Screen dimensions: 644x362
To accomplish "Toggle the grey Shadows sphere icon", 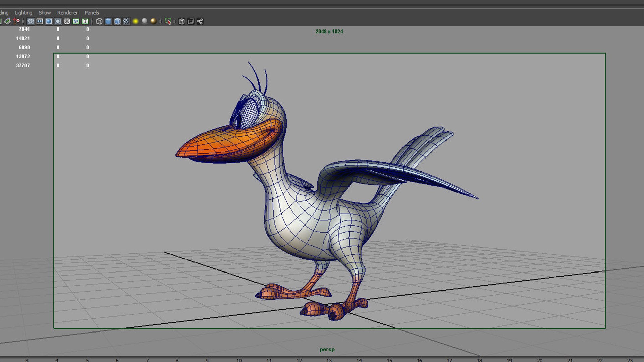I will (145, 21).
